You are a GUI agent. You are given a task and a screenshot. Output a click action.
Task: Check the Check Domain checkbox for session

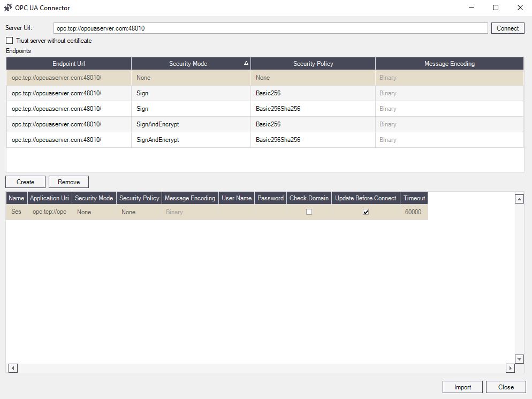coord(309,212)
